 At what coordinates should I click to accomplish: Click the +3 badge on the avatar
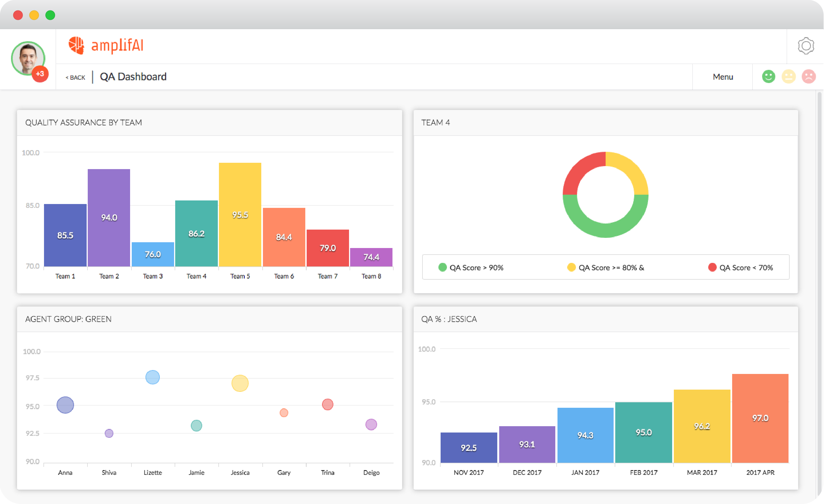(40, 74)
